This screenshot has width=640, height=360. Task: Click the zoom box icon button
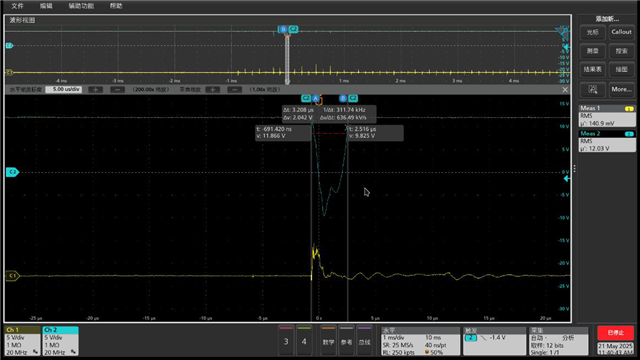pyautogui.click(x=593, y=89)
